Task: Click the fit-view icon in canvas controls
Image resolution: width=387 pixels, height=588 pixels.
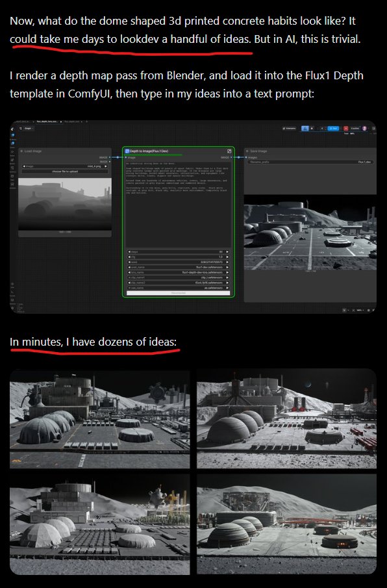Action: (x=354, y=310)
